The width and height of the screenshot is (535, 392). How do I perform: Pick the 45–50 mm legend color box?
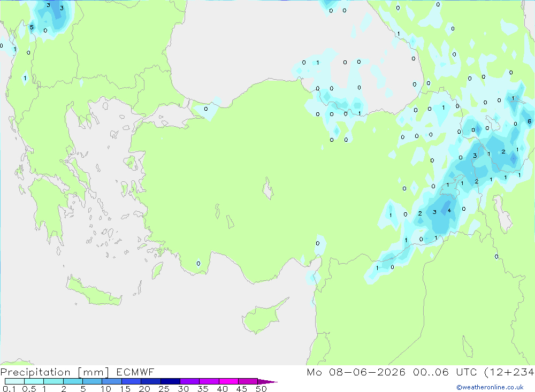tap(248, 381)
